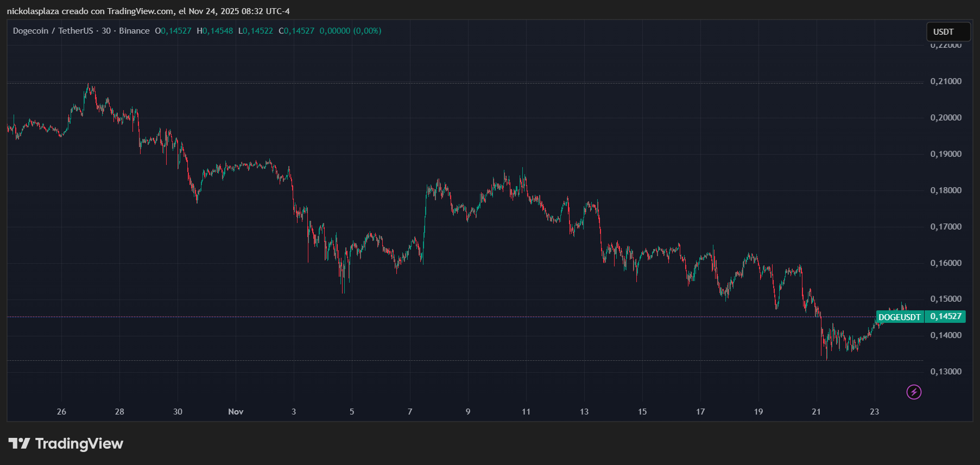This screenshot has height=465, width=980.
Task: Click the TradingView logo mark at bottom left
Action: pyautogui.click(x=19, y=444)
